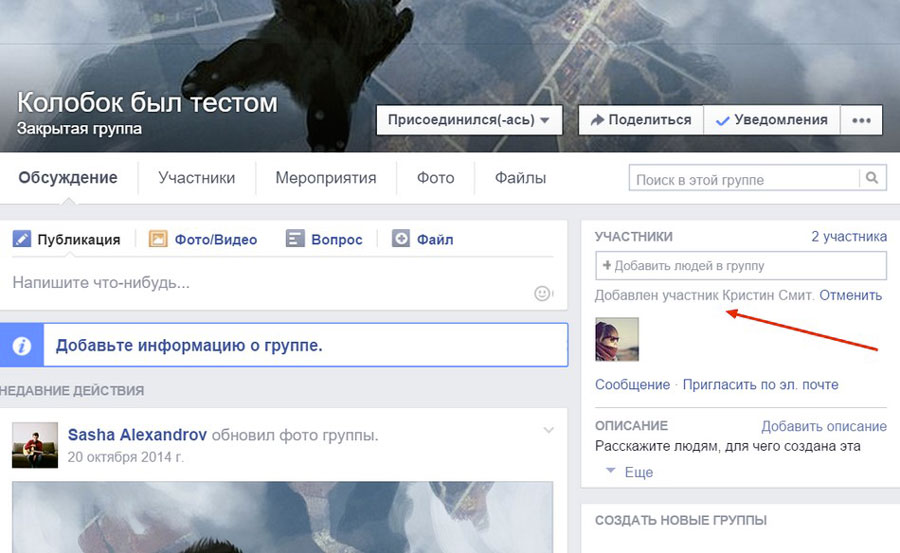Click the 20 октября 2014 г. timestamp

tap(126, 457)
